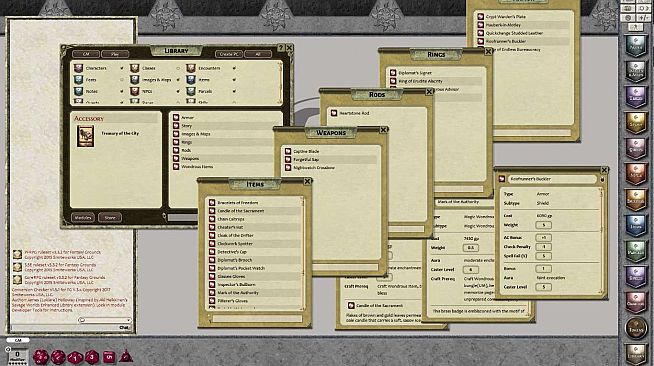Screen dimensions: 654x366
Task: Toggle the Encounters checkbox in Library
Action: coord(234,68)
